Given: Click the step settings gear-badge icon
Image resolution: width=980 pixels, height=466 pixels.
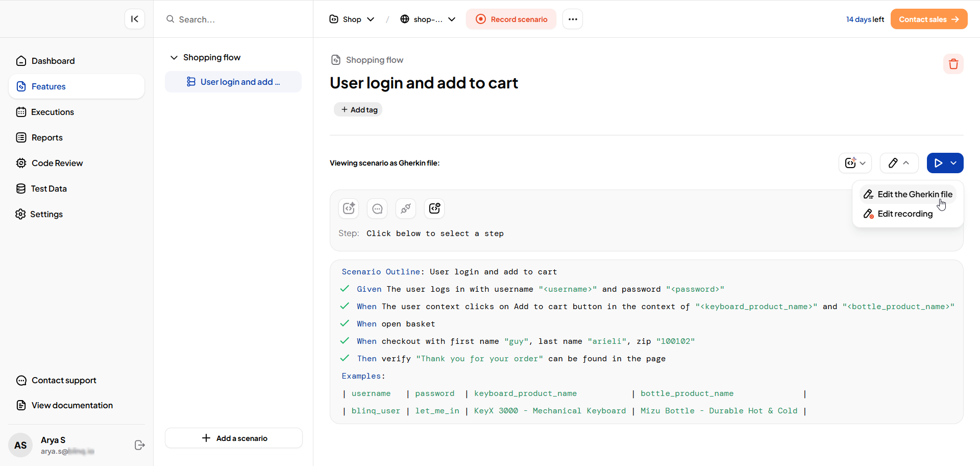Looking at the screenshot, I should 434,208.
